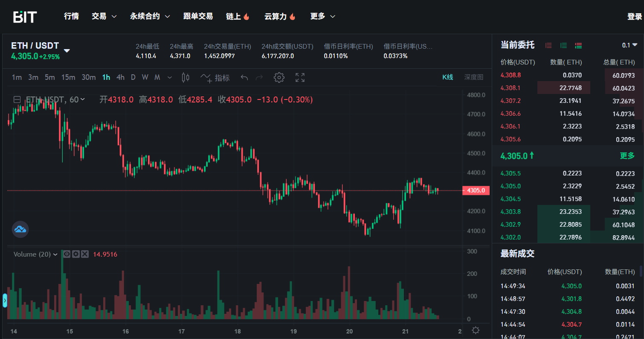Open the 永续合约 menu

(150, 16)
